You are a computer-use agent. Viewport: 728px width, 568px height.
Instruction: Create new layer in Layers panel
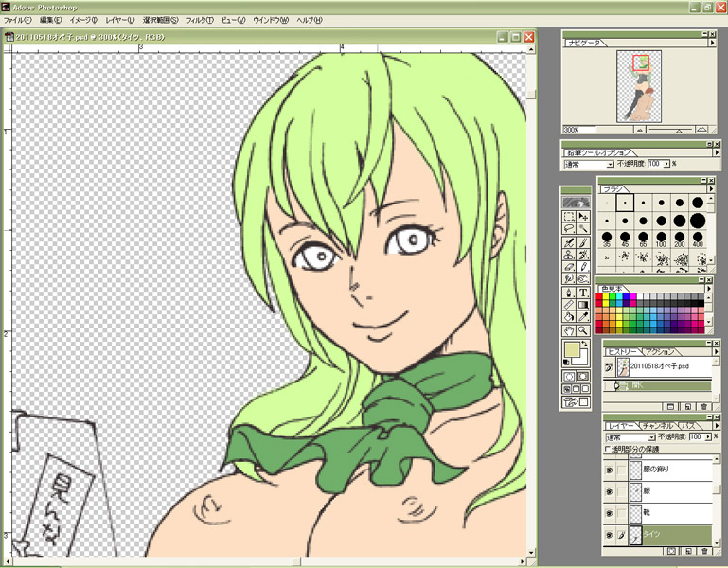688,551
